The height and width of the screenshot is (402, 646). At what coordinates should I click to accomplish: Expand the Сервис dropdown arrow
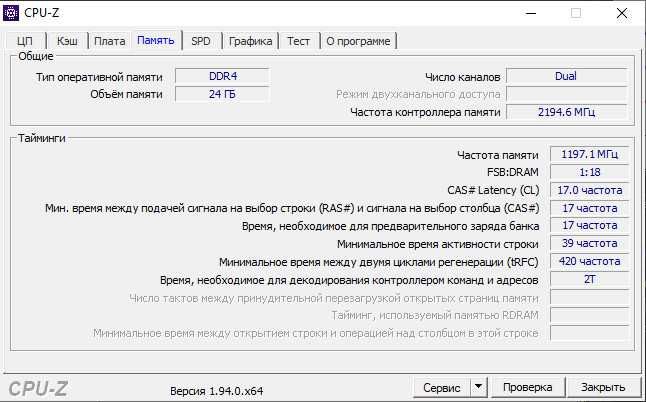pyautogui.click(x=478, y=388)
